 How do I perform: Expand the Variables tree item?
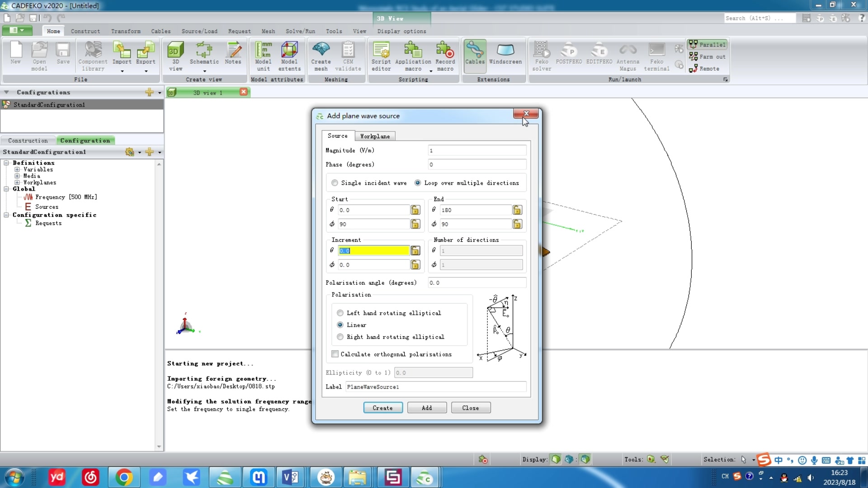(x=17, y=169)
